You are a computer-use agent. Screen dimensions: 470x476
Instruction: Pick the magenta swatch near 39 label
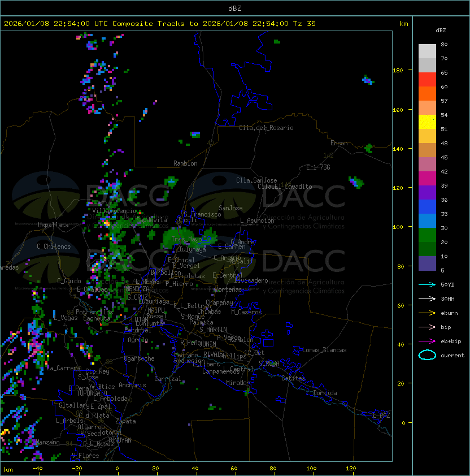[x=427, y=179]
